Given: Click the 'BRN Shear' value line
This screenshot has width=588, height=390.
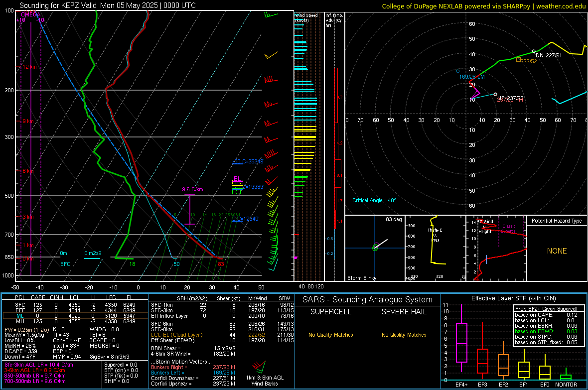Looking at the screenshot, I should pyautogui.click(x=193, y=348).
